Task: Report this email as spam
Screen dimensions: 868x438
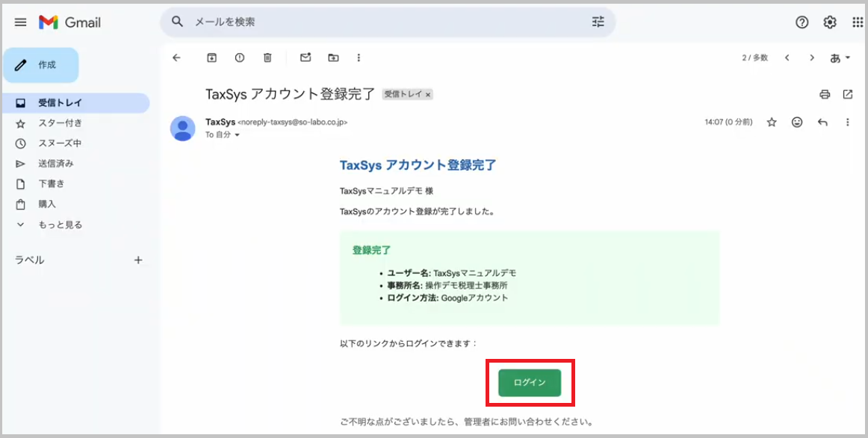Action: coord(239,57)
